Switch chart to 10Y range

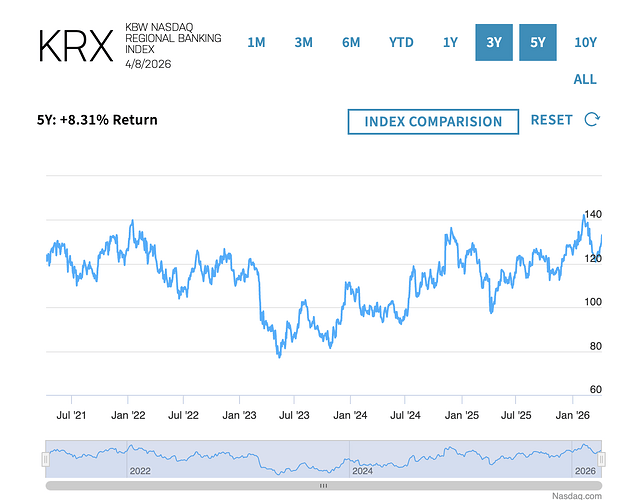point(585,43)
